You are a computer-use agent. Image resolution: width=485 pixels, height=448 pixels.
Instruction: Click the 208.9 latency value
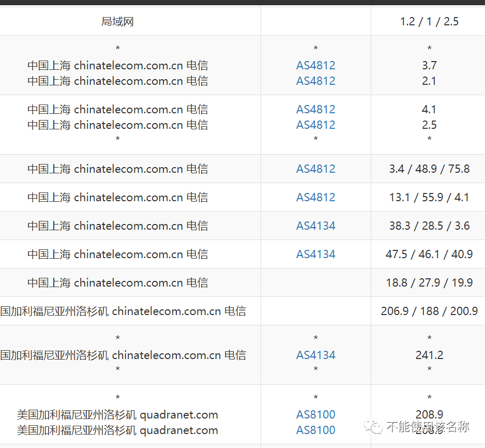429,414
